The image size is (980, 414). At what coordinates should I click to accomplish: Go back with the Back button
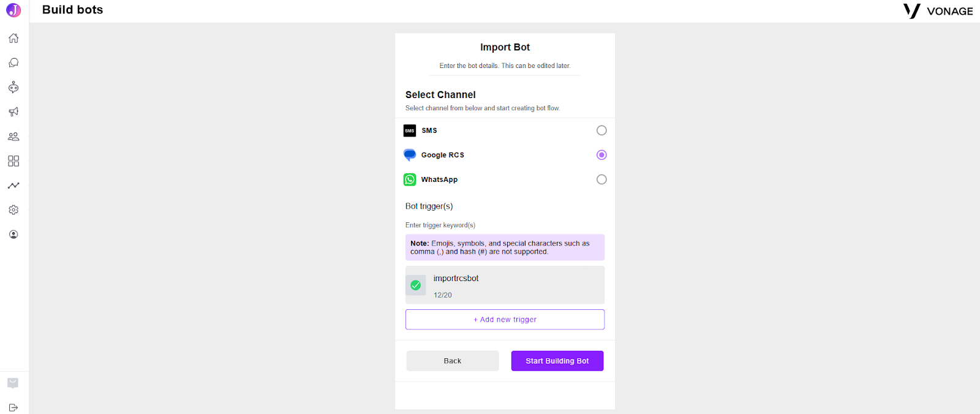pos(453,361)
